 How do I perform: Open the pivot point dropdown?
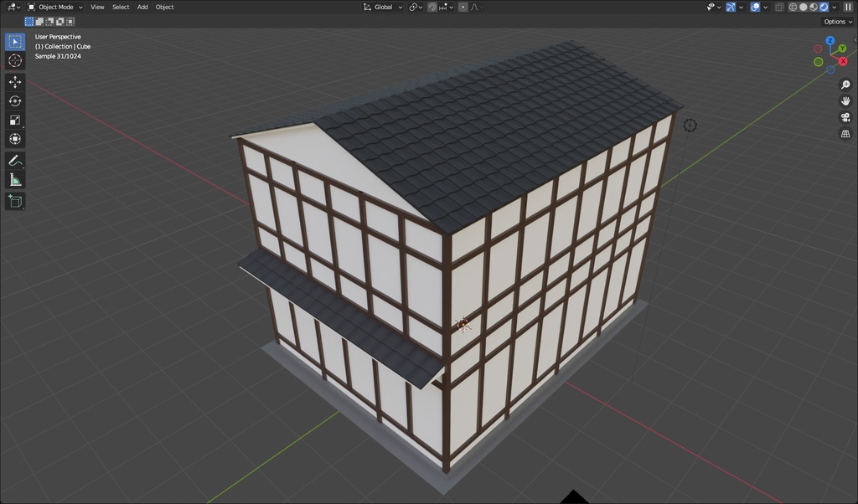coord(416,7)
